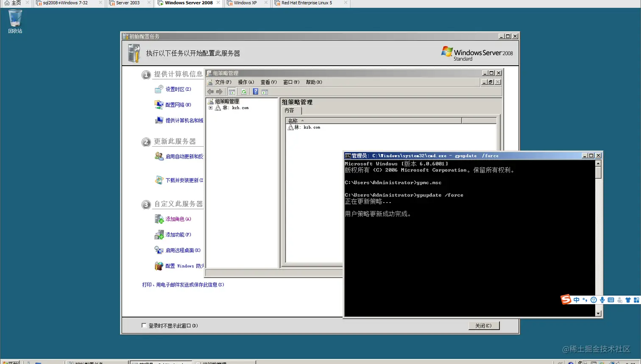Click the 关闭(C) button
The width and height of the screenshot is (641, 364).
[484, 325]
